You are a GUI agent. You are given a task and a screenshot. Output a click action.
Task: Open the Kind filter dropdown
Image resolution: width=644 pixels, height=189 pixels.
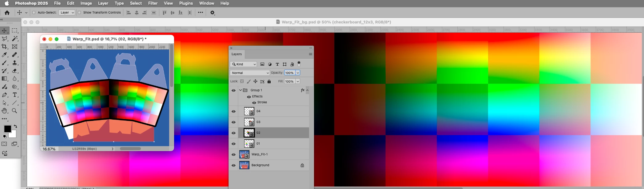click(x=243, y=64)
